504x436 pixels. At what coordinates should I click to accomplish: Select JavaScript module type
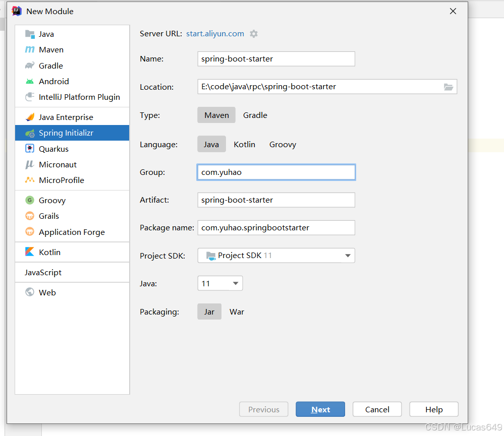click(x=72, y=272)
